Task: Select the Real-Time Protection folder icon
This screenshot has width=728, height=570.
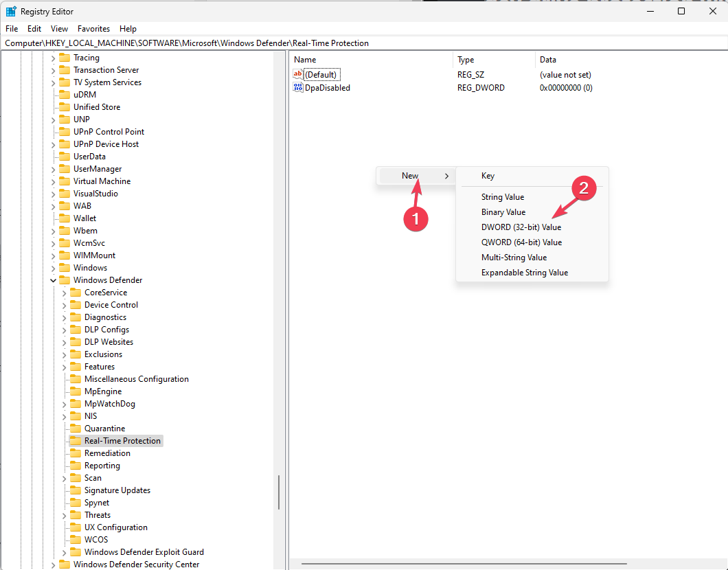Action: point(76,440)
